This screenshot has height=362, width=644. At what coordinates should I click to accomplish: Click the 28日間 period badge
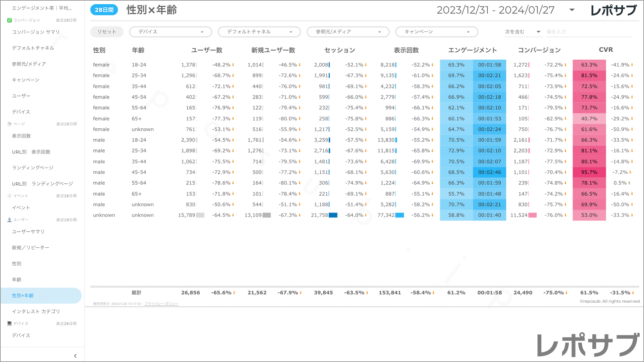point(104,10)
